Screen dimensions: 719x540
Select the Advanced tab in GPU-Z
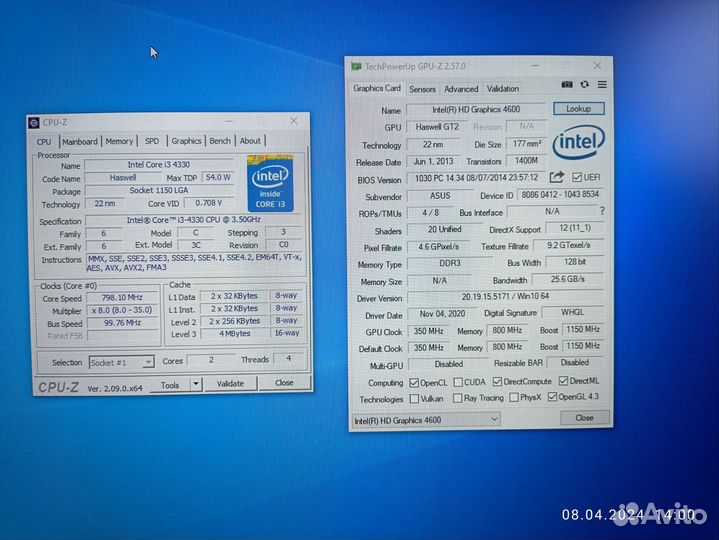tap(461, 89)
